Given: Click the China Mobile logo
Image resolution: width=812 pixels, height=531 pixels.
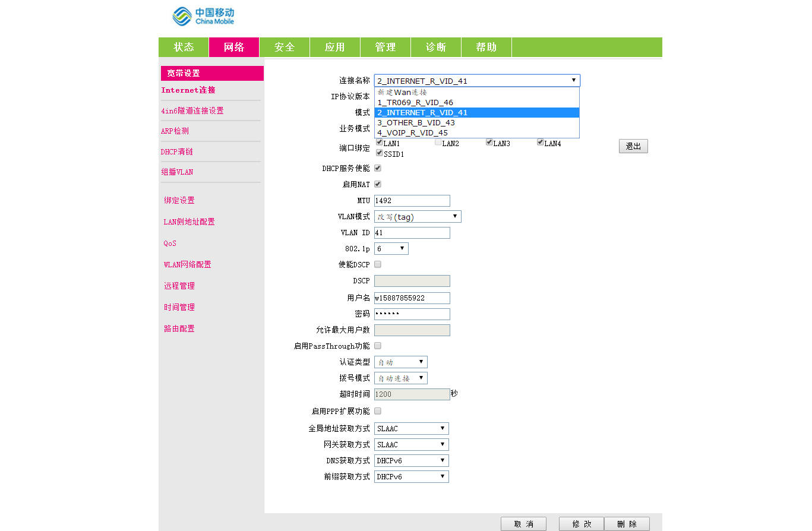Looking at the screenshot, I should (203, 16).
